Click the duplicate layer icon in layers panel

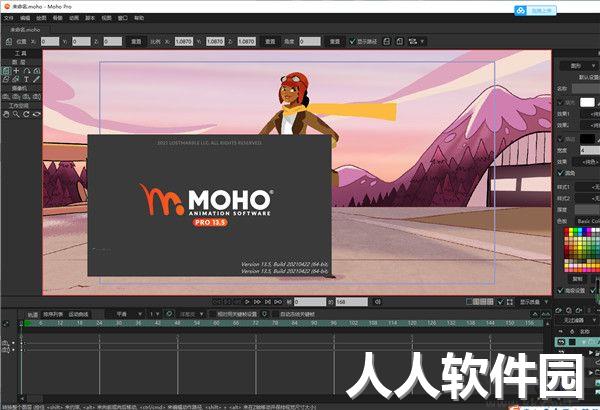[569, 310]
